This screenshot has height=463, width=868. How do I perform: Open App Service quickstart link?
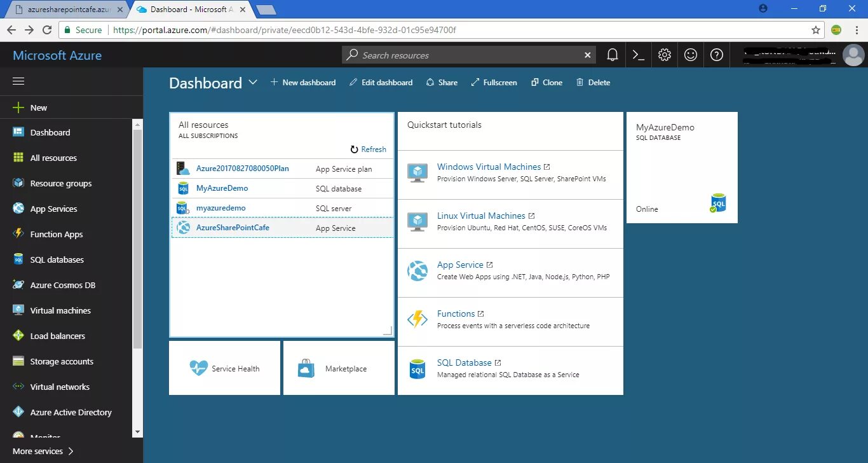tap(460, 265)
